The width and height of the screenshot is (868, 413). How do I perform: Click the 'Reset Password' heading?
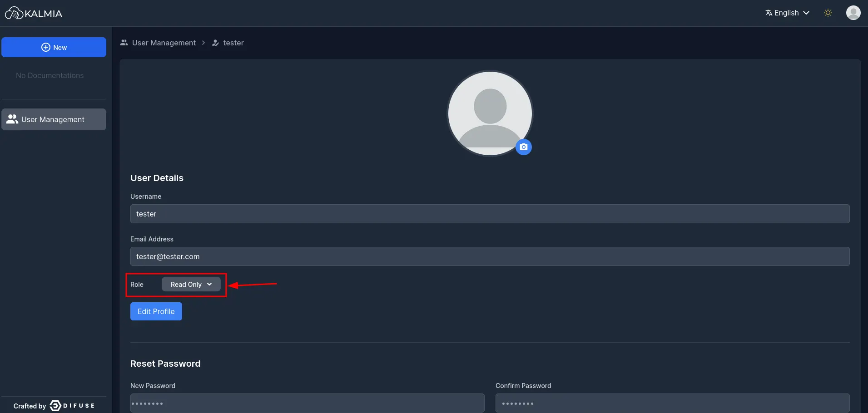click(x=165, y=364)
